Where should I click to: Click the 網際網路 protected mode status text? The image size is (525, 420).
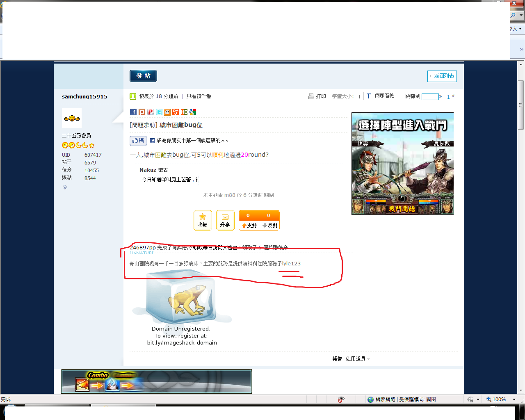click(406, 399)
